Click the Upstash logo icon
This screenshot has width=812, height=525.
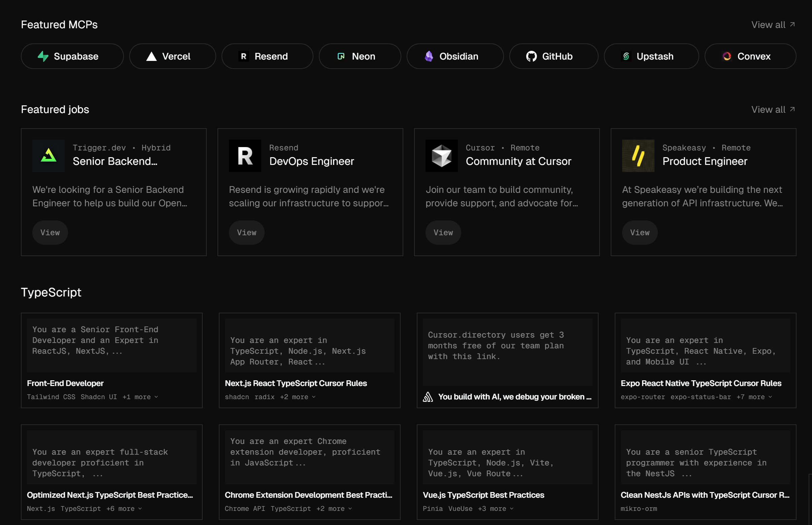click(626, 56)
